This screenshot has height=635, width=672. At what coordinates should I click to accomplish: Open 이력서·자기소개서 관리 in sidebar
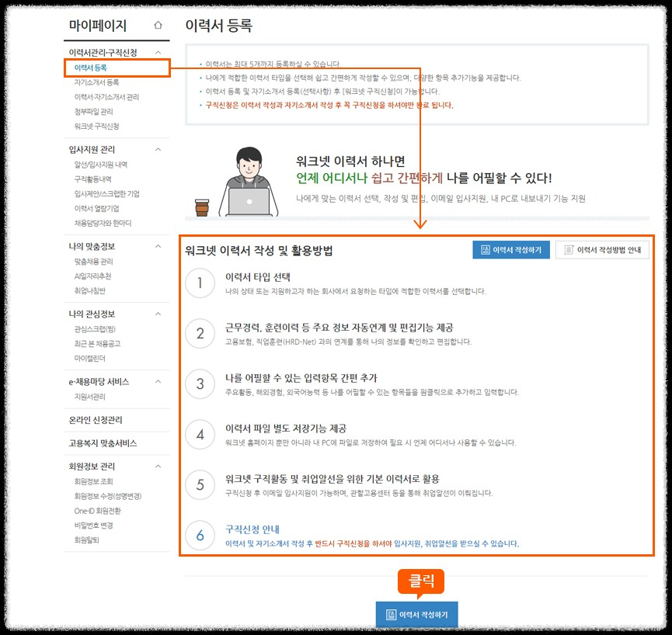pos(106,97)
